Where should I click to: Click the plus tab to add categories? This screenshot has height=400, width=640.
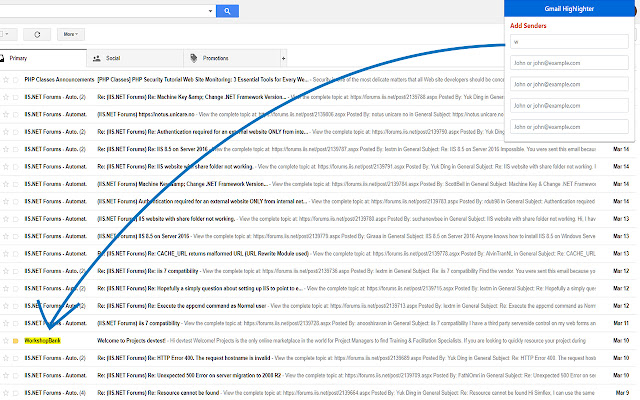(x=283, y=58)
